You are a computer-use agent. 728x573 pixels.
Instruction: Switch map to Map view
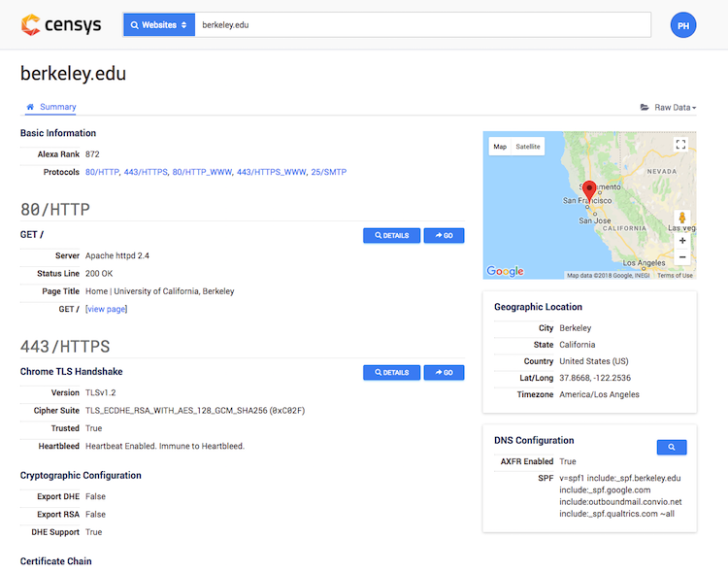point(500,147)
